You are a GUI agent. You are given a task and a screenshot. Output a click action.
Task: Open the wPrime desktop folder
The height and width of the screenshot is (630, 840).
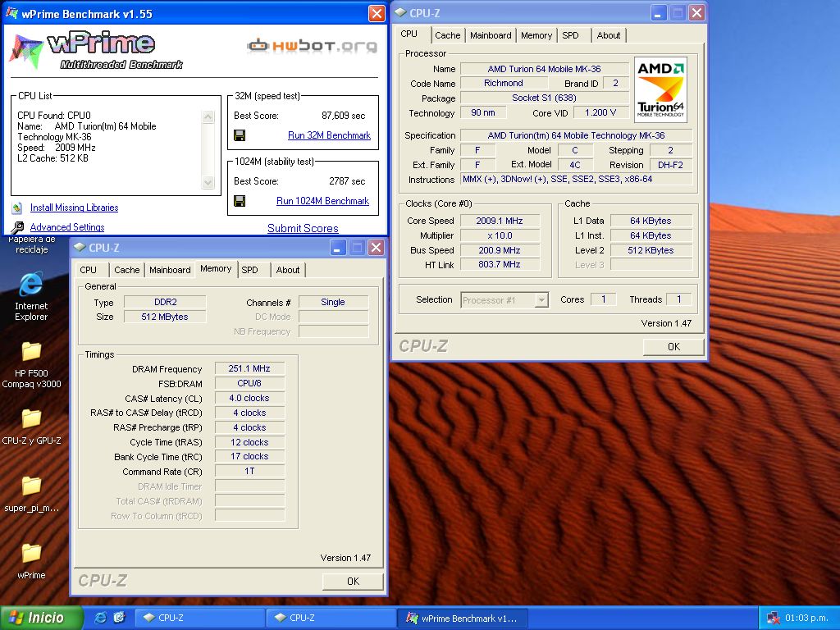click(31, 561)
